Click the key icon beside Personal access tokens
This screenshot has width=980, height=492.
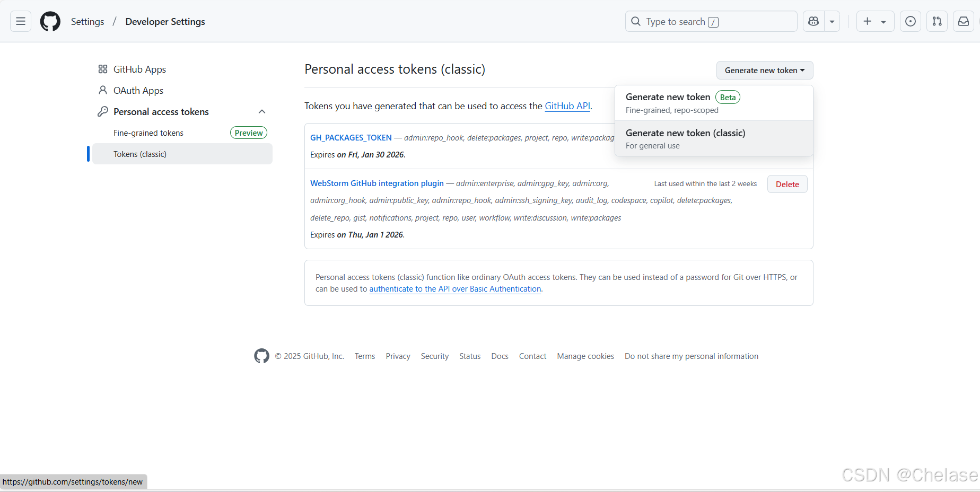pos(103,111)
